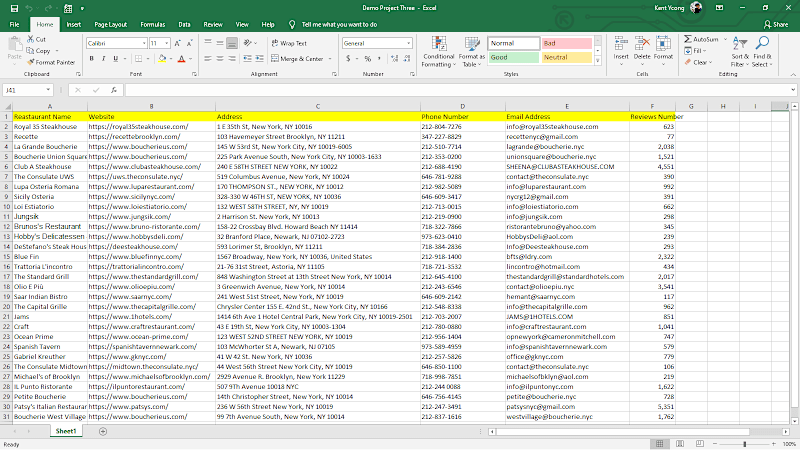Click the Fill Color bucket icon

[x=162, y=59]
